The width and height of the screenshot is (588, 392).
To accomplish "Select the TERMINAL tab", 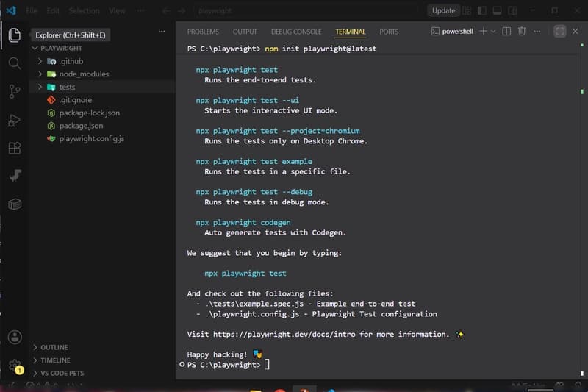I will (351, 32).
